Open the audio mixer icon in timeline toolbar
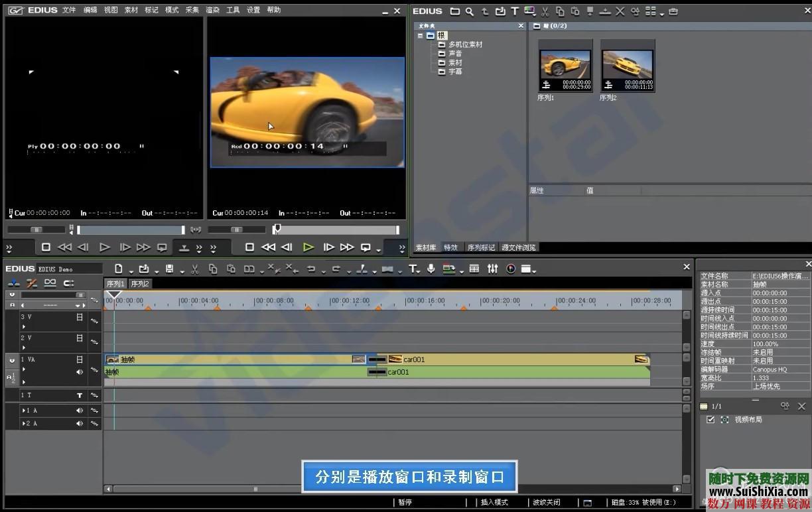 click(492, 269)
